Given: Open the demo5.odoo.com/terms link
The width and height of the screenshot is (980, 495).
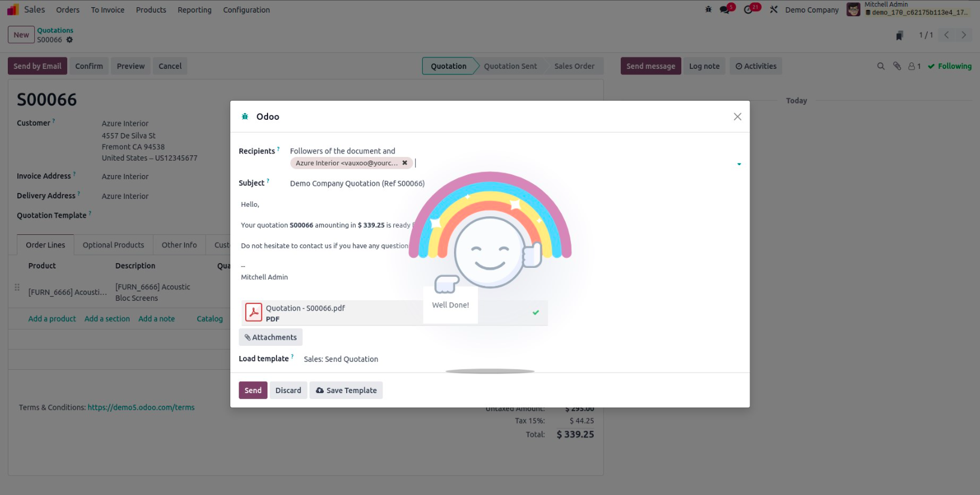Looking at the screenshot, I should click(141, 408).
